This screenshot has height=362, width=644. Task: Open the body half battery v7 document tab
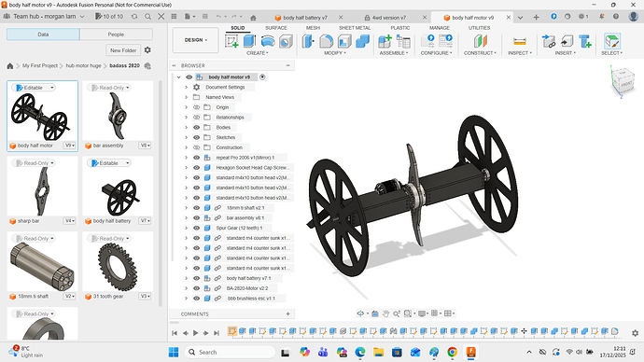(x=305, y=18)
